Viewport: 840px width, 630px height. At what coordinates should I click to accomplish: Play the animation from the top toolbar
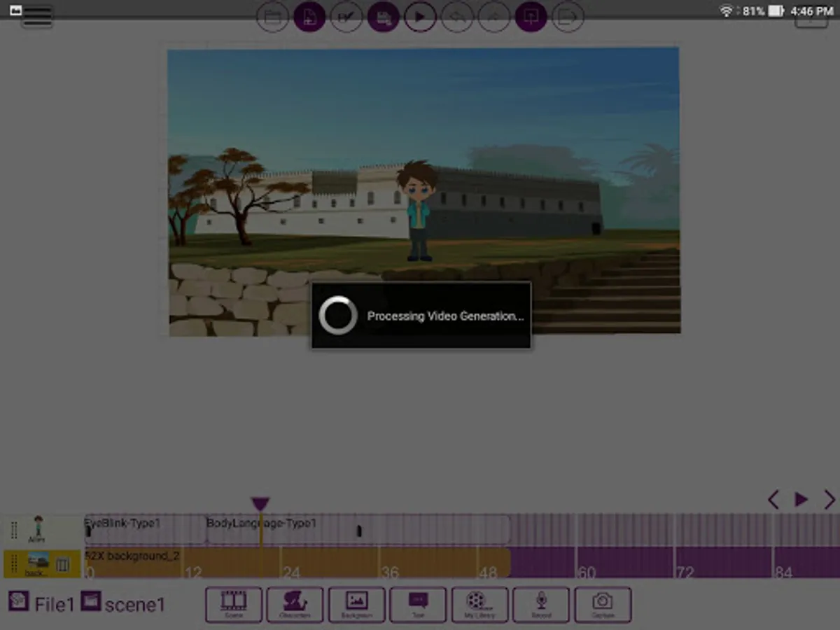point(420,17)
